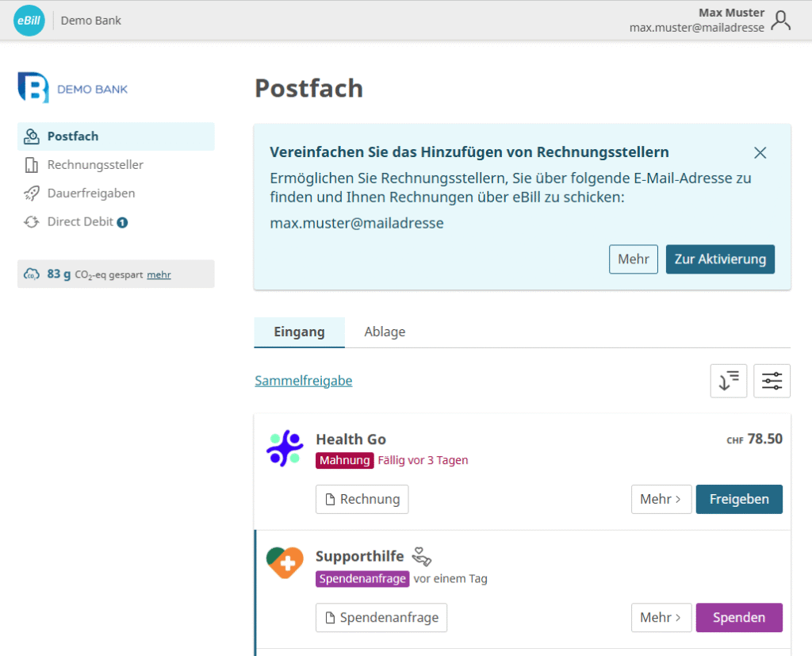Open the Sammelfreigabe link
Screen dimensions: 812x656
304,381
